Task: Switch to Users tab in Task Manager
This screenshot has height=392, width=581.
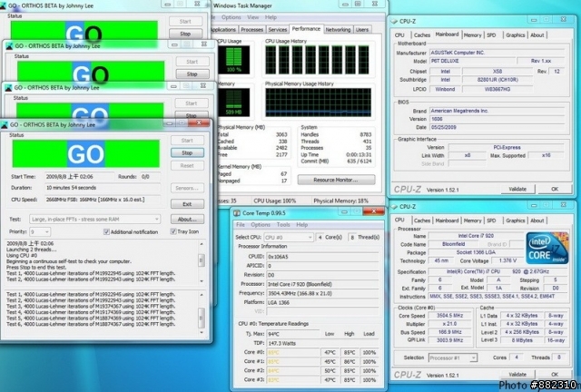Action: [362, 30]
